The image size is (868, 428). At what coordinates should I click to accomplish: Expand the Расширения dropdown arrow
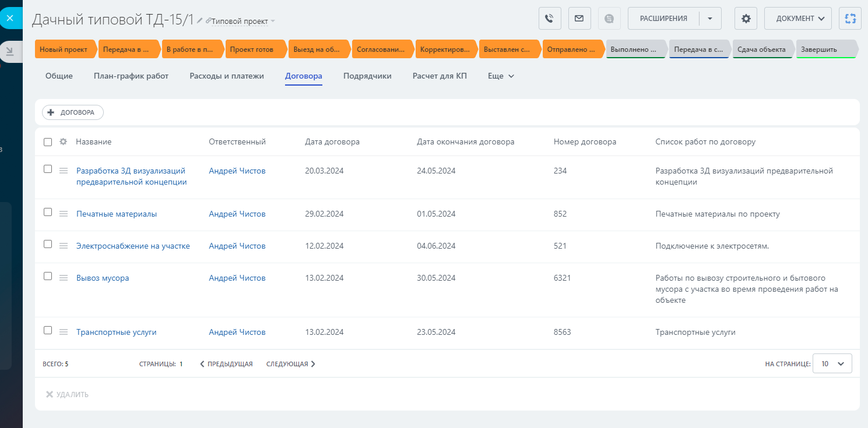(x=709, y=18)
